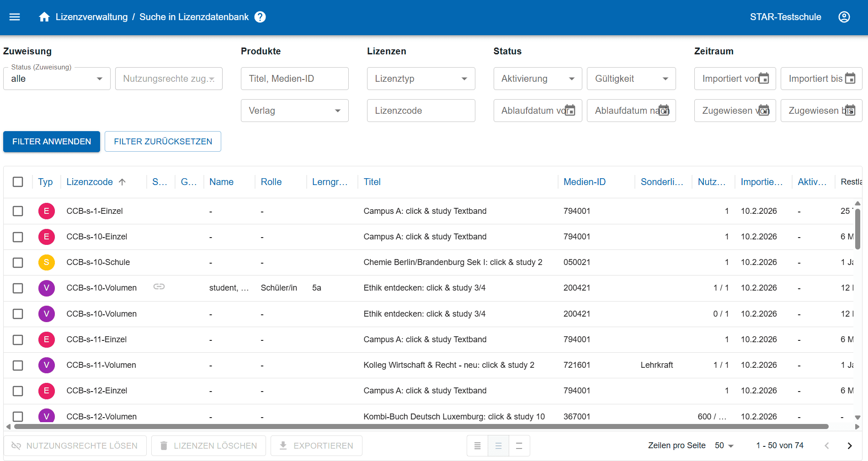Select the compact row density icon
The height and width of the screenshot is (461, 868).
pyautogui.click(x=477, y=446)
